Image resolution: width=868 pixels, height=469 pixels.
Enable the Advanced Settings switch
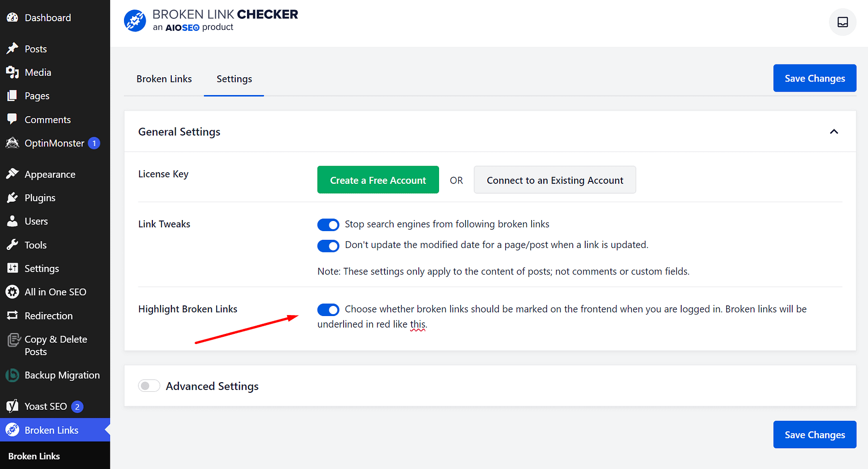[x=149, y=386]
